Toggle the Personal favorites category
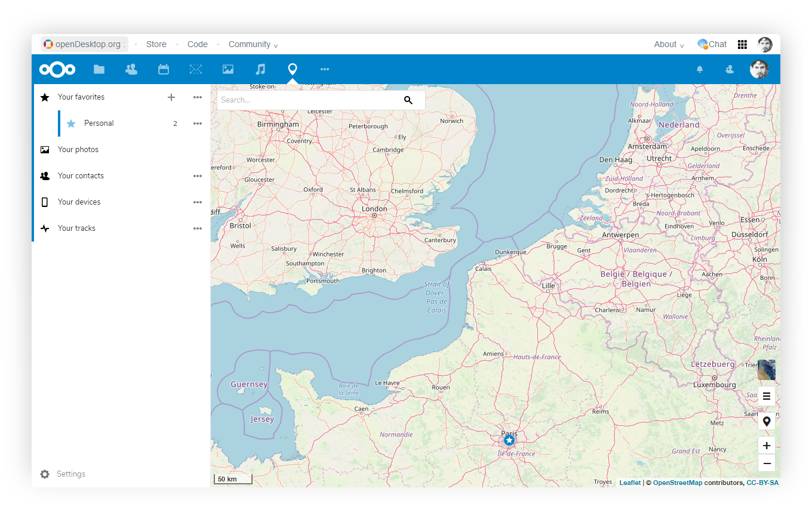 click(x=99, y=123)
